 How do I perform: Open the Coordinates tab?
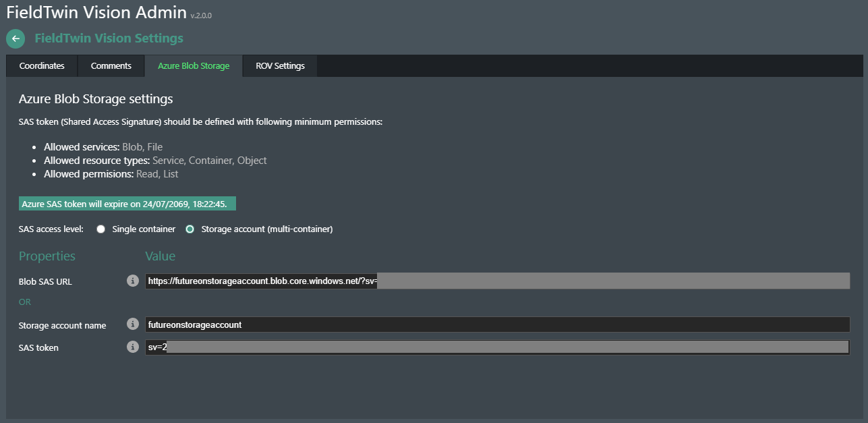coord(42,66)
